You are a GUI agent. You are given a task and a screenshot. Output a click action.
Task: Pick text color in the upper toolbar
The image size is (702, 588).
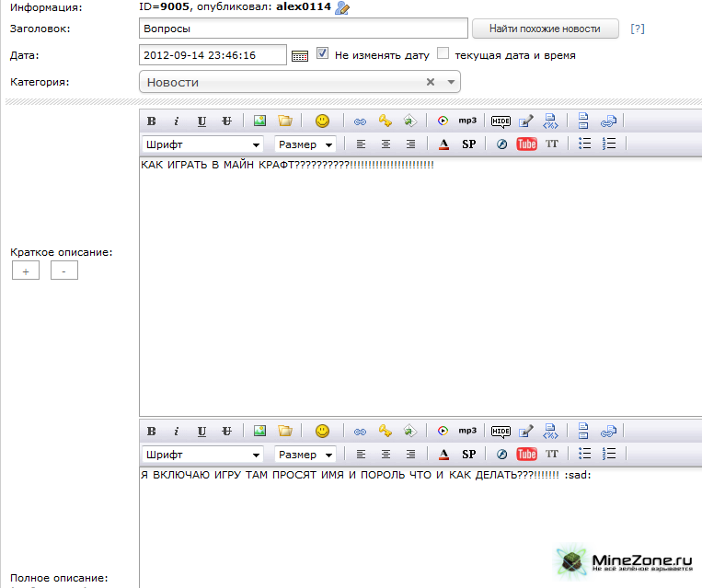(443, 144)
